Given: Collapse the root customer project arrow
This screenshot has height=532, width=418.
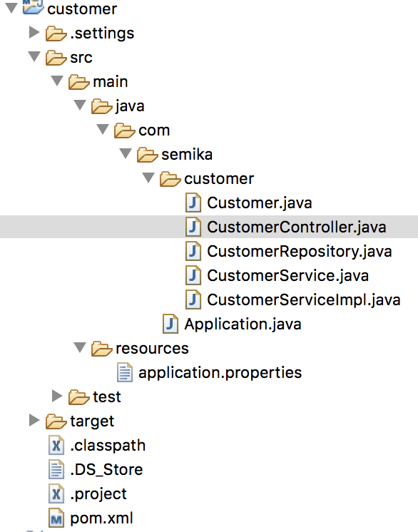Looking at the screenshot, I should pos(11,8).
